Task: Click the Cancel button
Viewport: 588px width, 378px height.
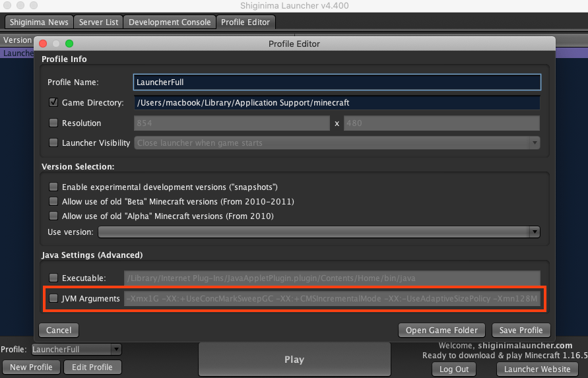Action: coord(59,330)
